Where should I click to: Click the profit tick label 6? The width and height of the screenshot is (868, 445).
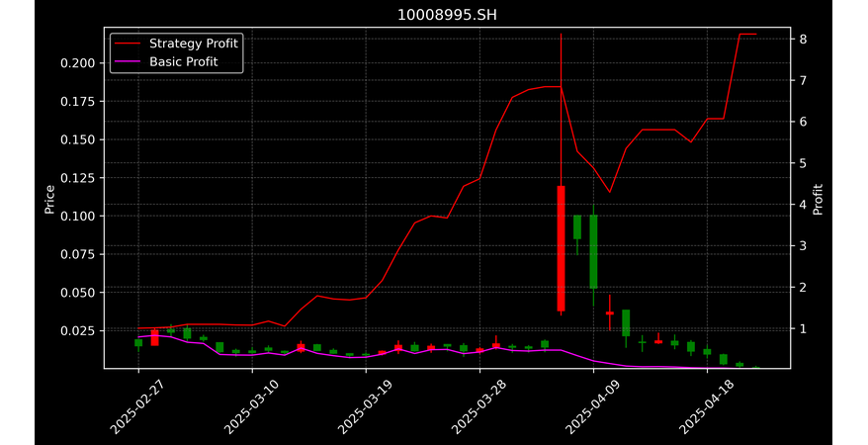(x=802, y=122)
